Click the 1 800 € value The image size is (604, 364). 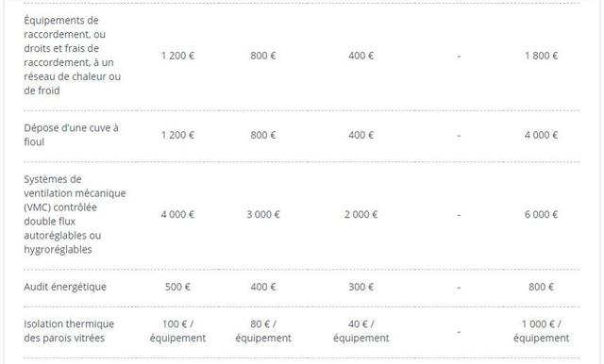(541, 56)
